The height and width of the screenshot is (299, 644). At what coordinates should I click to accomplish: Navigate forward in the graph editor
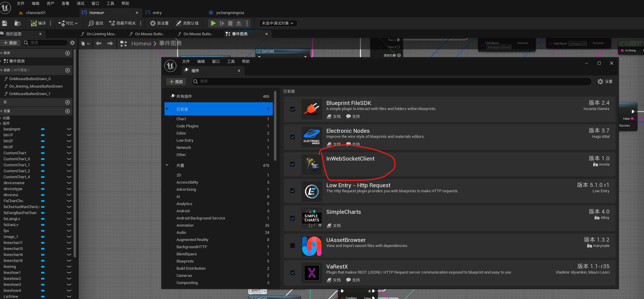point(110,44)
